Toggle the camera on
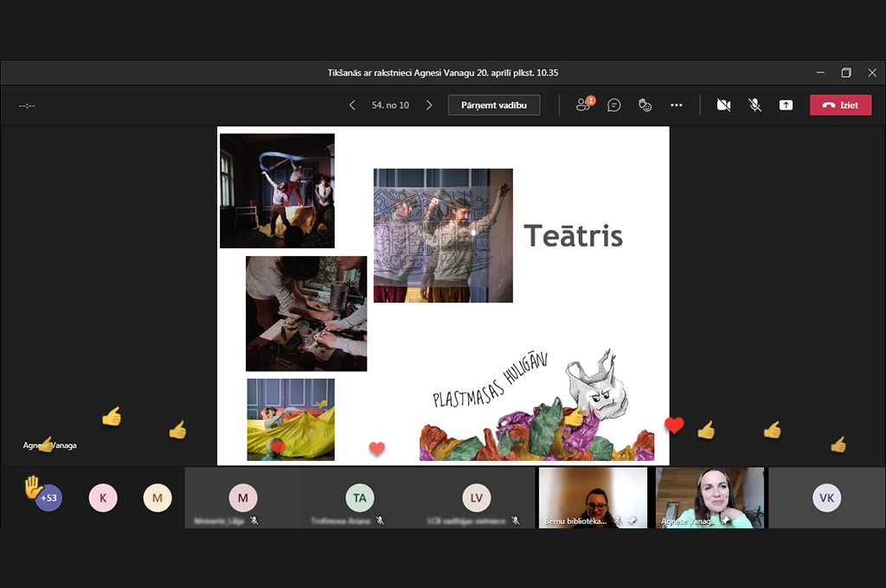The height and width of the screenshot is (588, 886). pyautogui.click(x=724, y=105)
